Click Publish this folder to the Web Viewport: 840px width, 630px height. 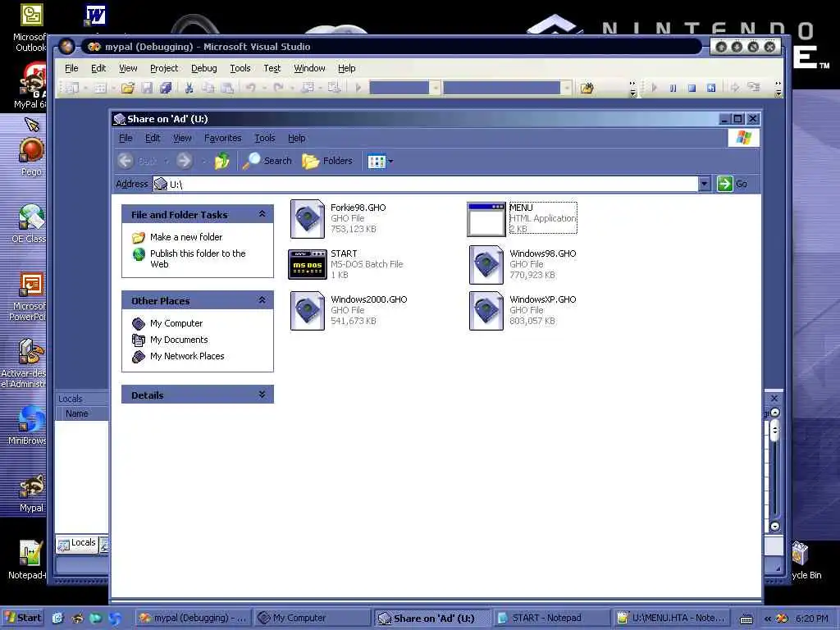coord(198,258)
